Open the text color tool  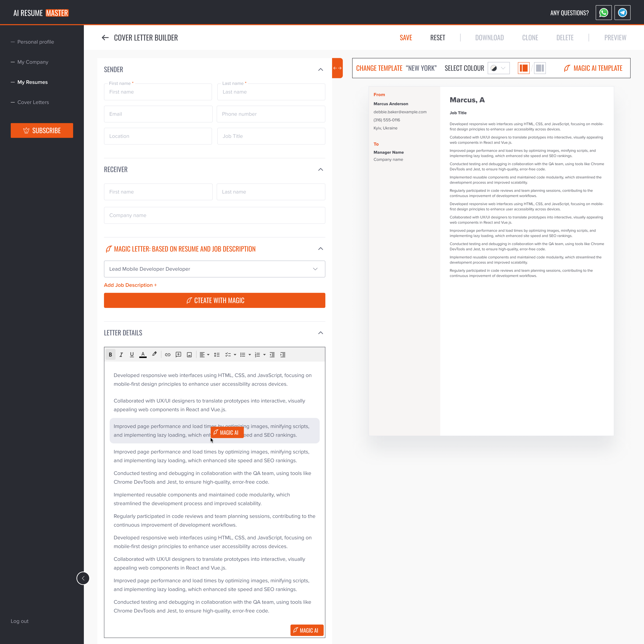(143, 355)
